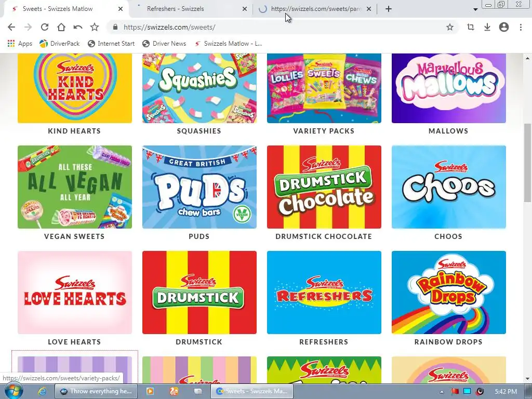Open the Refreshers product image
The height and width of the screenshot is (399, 532).
[x=324, y=292]
